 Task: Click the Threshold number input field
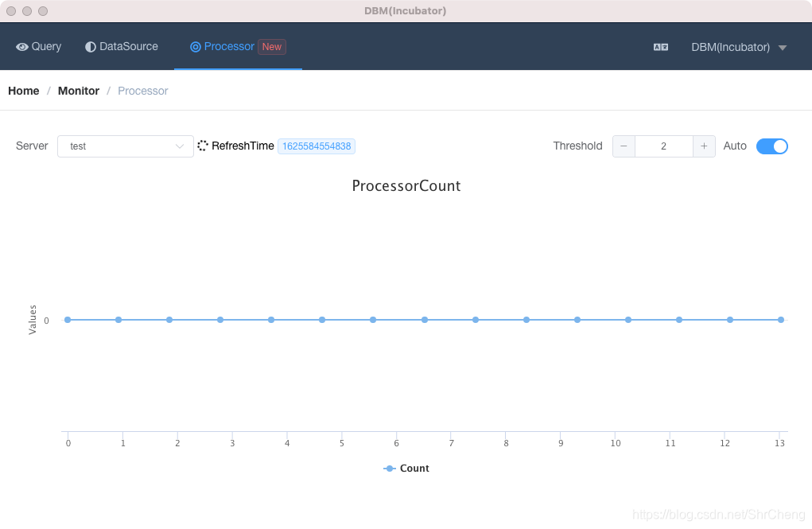pos(664,146)
